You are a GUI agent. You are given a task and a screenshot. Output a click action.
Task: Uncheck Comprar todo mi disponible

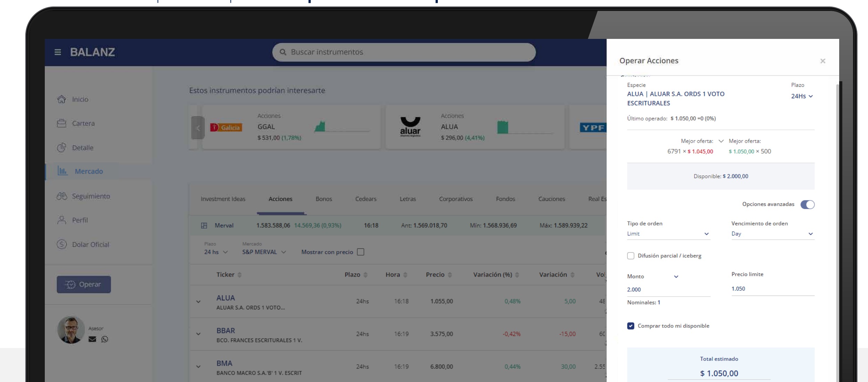tap(631, 326)
